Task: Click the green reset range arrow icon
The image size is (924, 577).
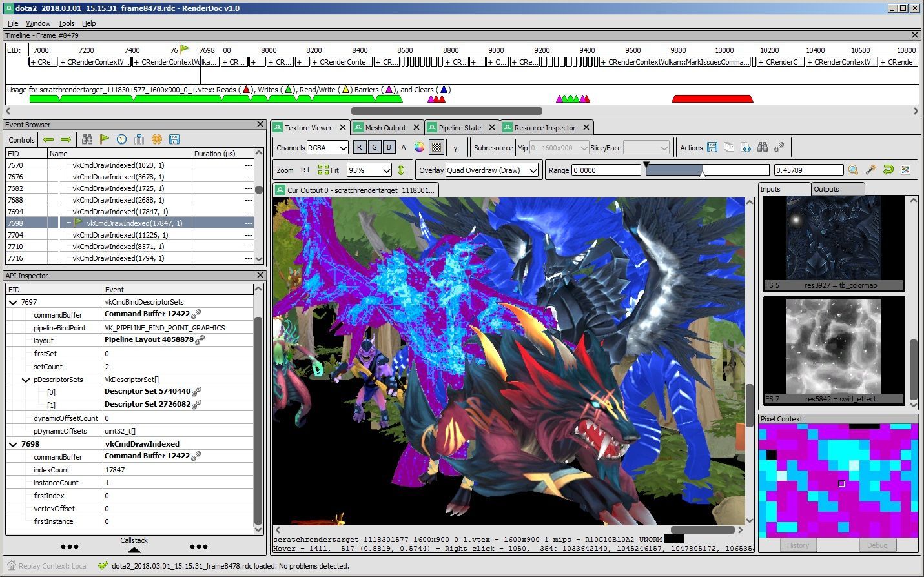Action: pyautogui.click(x=888, y=170)
